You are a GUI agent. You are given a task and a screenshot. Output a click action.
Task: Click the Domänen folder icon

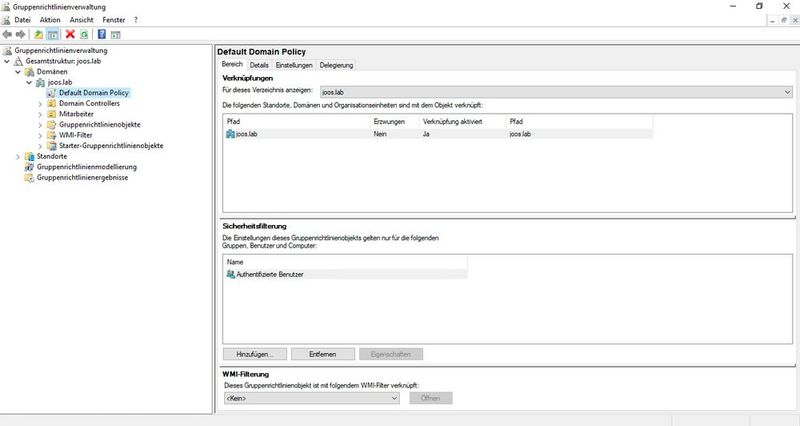30,72
